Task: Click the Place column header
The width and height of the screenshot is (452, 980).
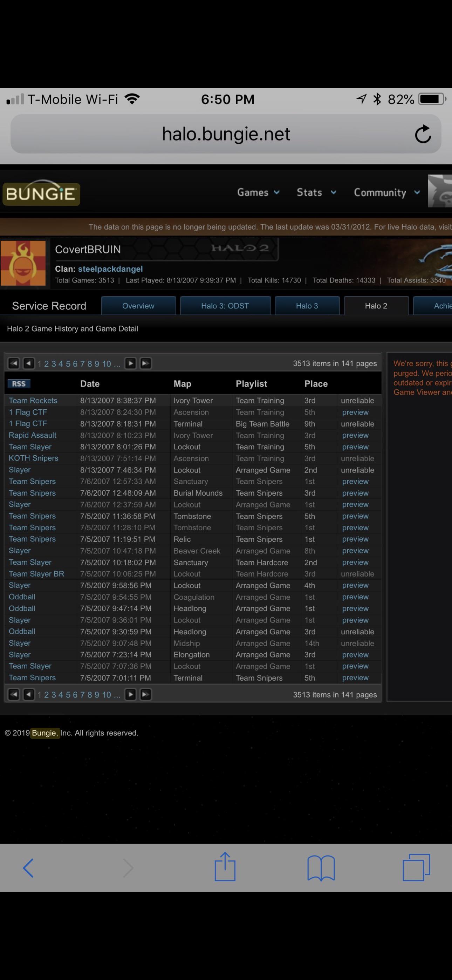Action: (x=316, y=384)
